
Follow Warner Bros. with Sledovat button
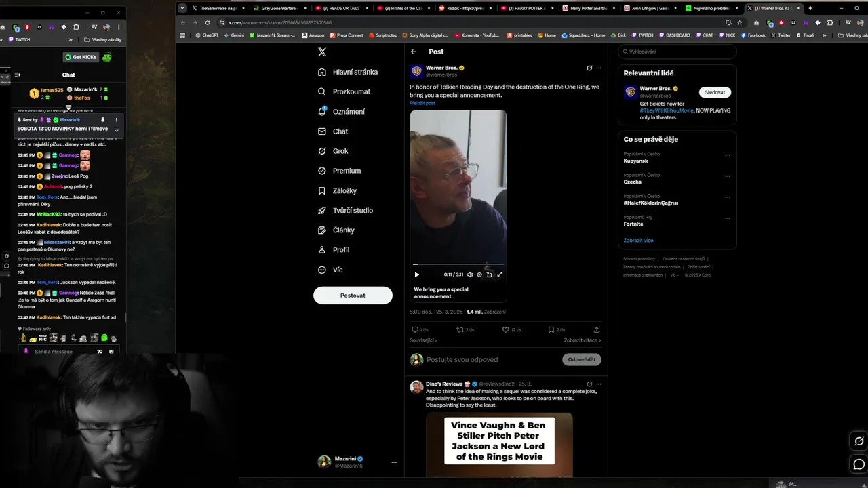click(x=715, y=92)
